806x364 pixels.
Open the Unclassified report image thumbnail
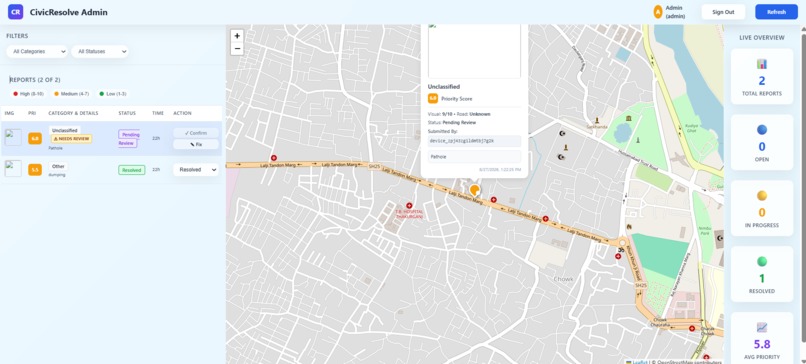pos(13,137)
